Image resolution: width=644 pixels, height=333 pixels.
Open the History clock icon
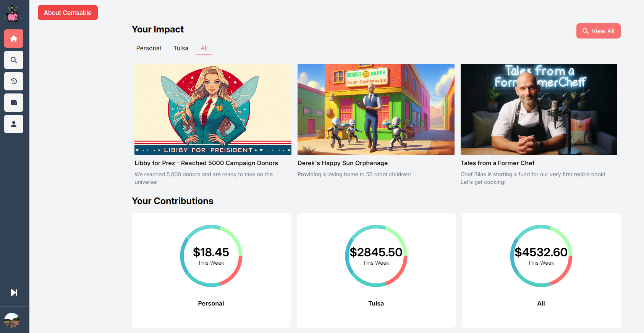pyautogui.click(x=14, y=81)
